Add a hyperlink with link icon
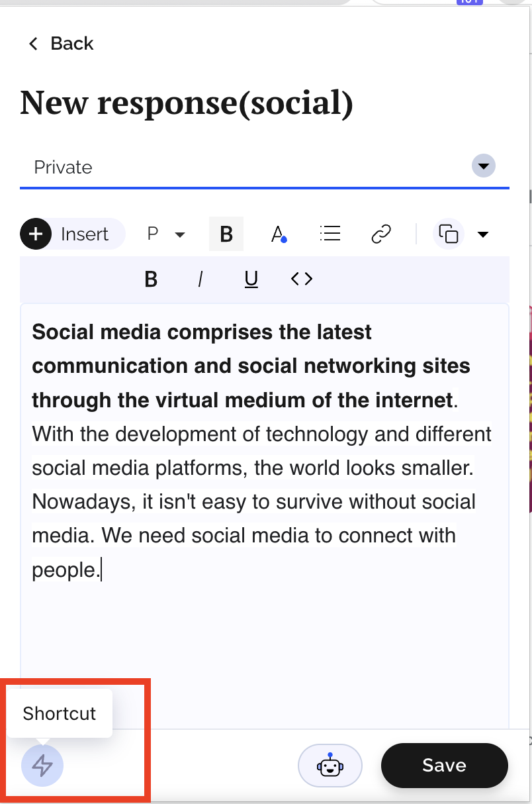The width and height of the screenshot is (532, 804). (x=381, y=234)
